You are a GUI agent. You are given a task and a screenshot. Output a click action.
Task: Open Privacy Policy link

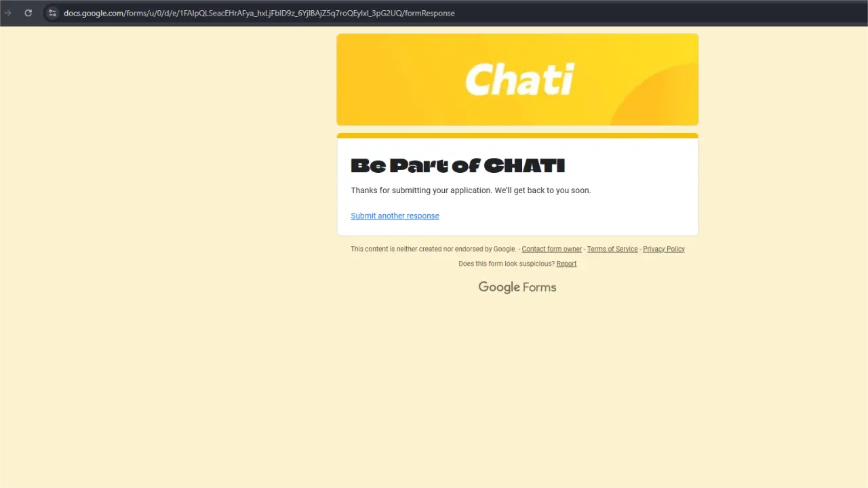[664, 249]
